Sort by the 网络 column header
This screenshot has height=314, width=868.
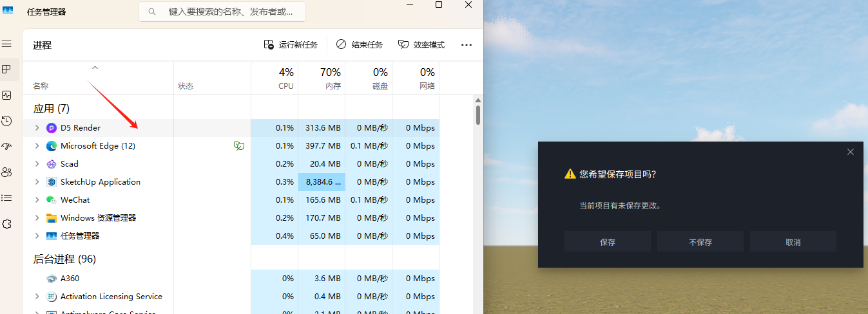(x=416, y=78)
